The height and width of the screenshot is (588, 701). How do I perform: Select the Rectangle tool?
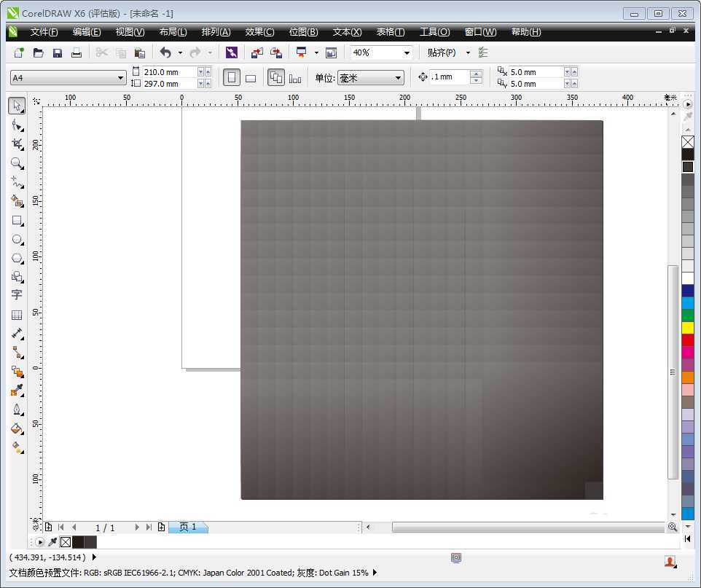(x=17, y=221)
